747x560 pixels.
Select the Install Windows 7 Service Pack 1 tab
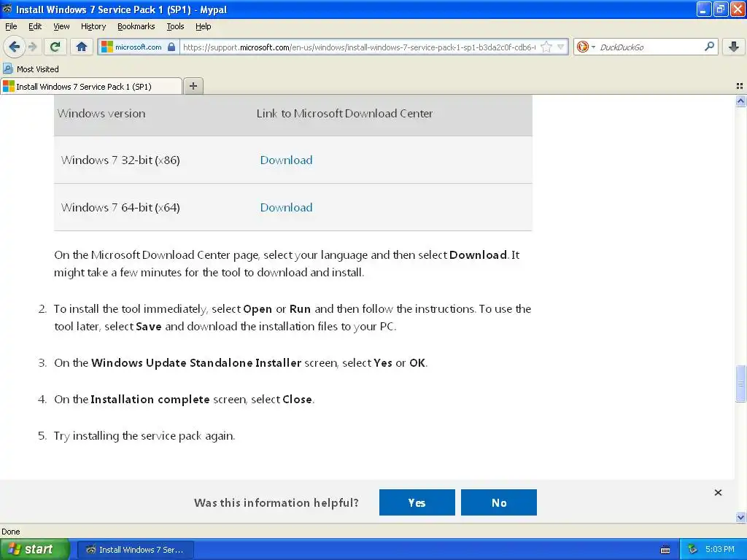pyautogui.click(x=91, y=86)
